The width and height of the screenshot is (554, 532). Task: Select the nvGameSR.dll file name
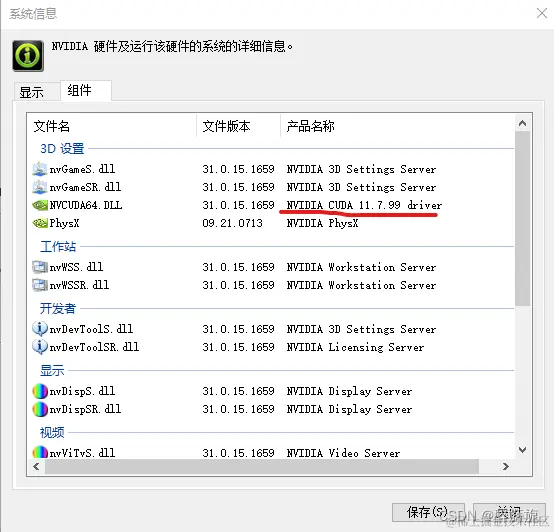[x=85, y=187]
